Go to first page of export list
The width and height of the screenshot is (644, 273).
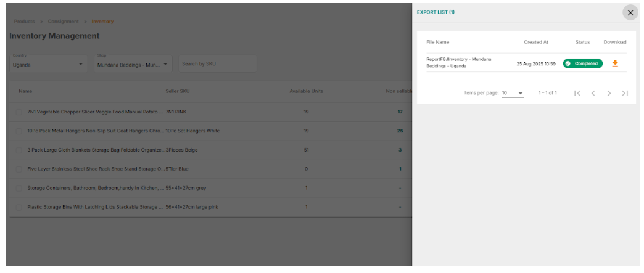pos(577,93)
